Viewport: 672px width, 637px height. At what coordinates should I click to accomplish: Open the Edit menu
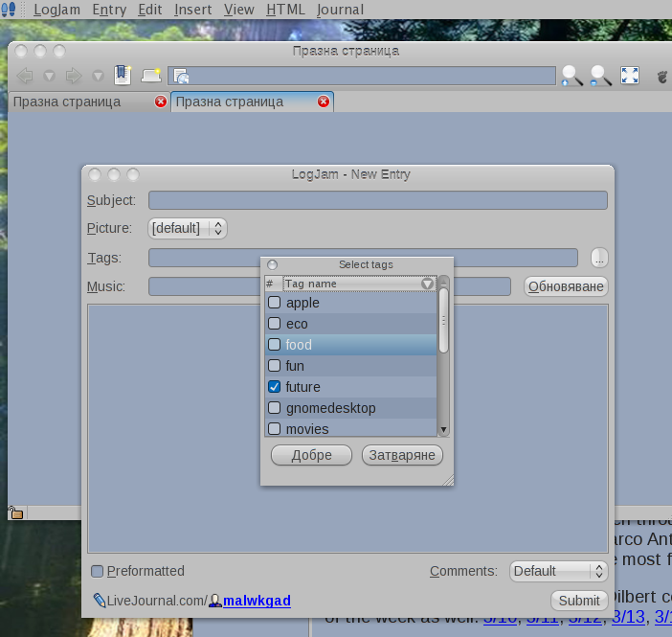click(x=150, y=10)
